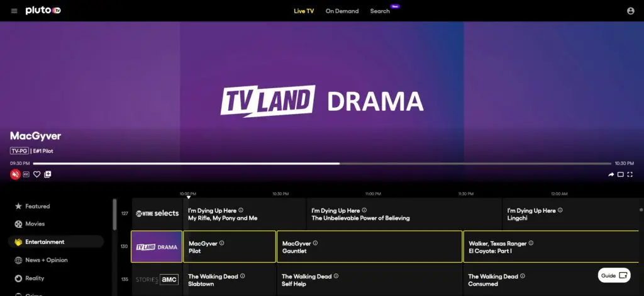This screenshot has width=644, height=296.
Task: Open the Search tab
Action: coord(380,11)
